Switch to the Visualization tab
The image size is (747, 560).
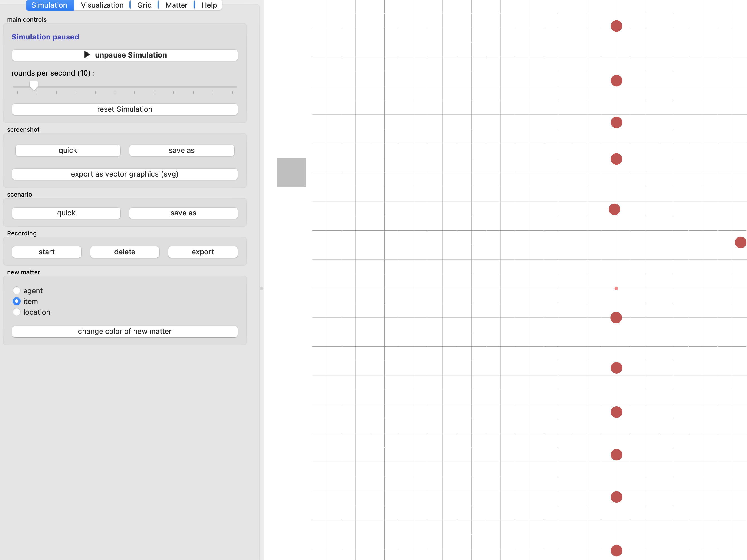point(102,5)
